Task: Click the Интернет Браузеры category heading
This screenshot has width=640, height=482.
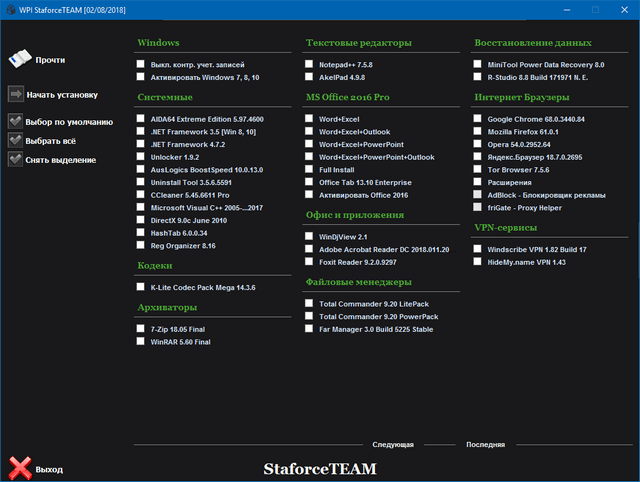Action: pyautogui.click(x=522, y=97)
